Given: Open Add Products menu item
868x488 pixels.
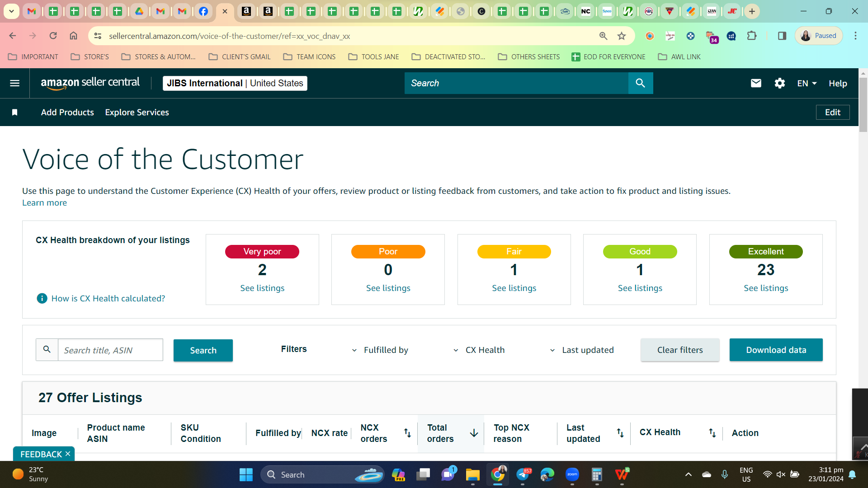Looking at the screenshot, I should coord(67,113).
